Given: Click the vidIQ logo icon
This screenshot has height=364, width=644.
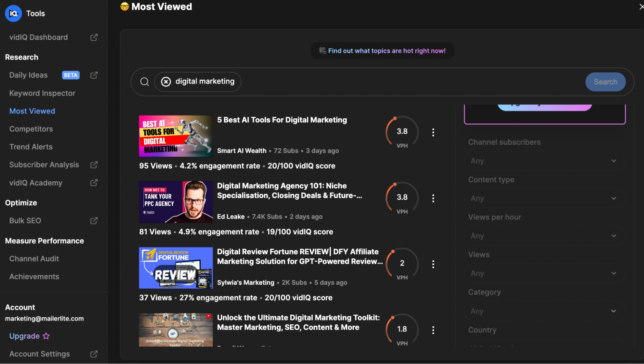Looking at the screenshot, I should pos(13,14).
